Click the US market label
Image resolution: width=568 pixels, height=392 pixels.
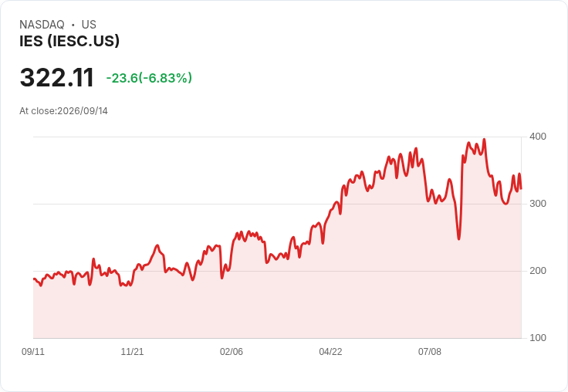coord(89,24)
